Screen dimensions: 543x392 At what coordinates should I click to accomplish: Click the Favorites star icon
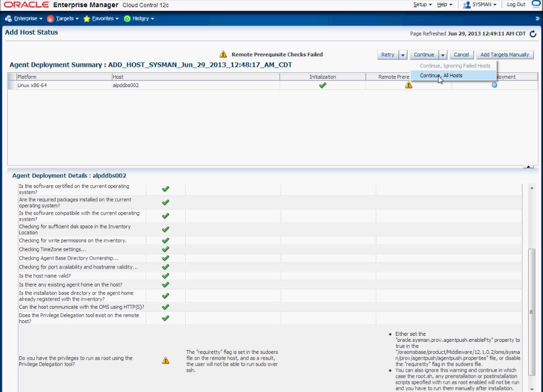(87, 19)
